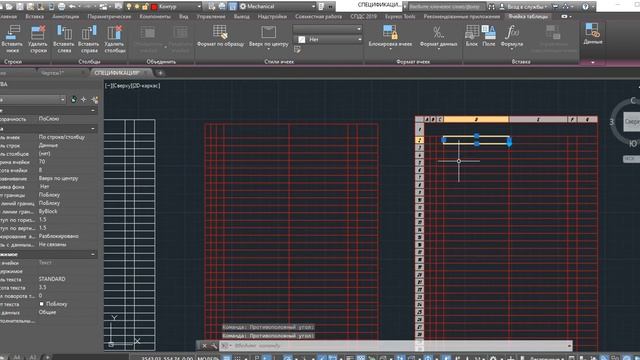Image resolution: width=640 pixels, height=360 pixels.
Task: Click Delete columns (Удалить столбцы) icon
Action: point(114,32)
